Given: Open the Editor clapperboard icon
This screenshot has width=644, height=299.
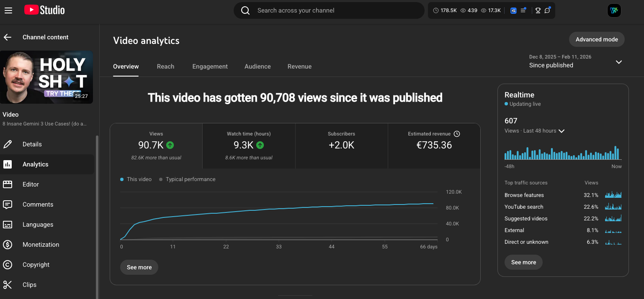Looking at the screenshot, I should 7,184.
